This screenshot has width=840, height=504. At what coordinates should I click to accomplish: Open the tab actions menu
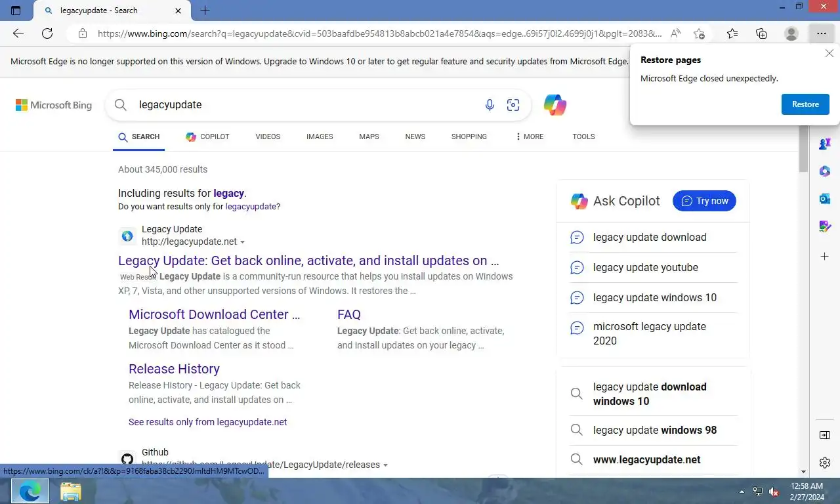coord(16,10)
